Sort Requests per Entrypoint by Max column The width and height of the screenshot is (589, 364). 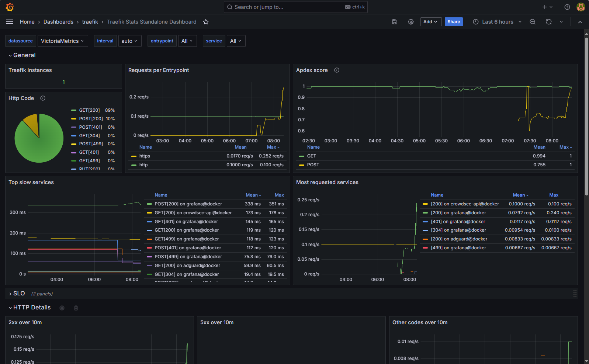coord(273,147)
